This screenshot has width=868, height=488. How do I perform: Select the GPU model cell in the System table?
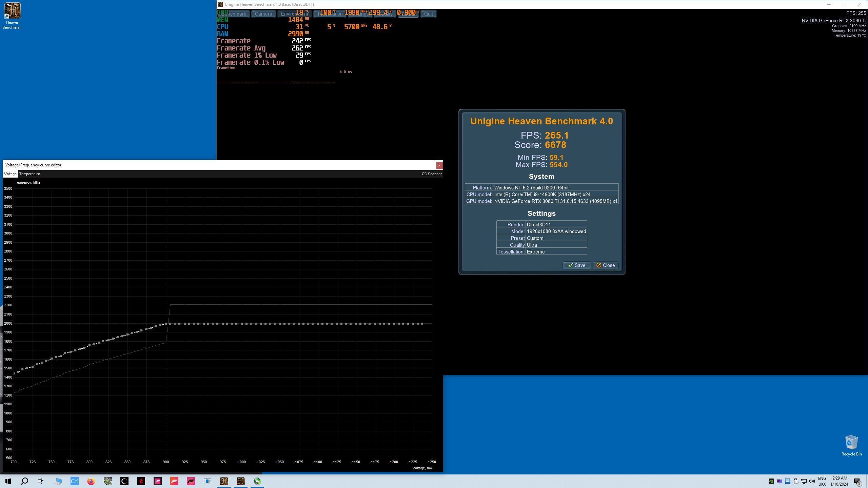tap(556, 201)
